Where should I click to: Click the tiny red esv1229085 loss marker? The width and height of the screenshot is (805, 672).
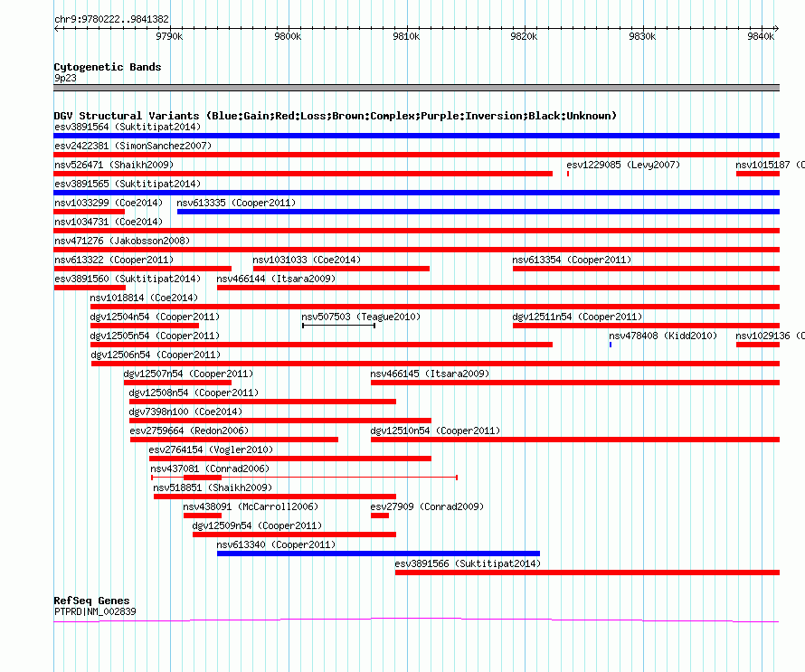(x=568, y=174)
